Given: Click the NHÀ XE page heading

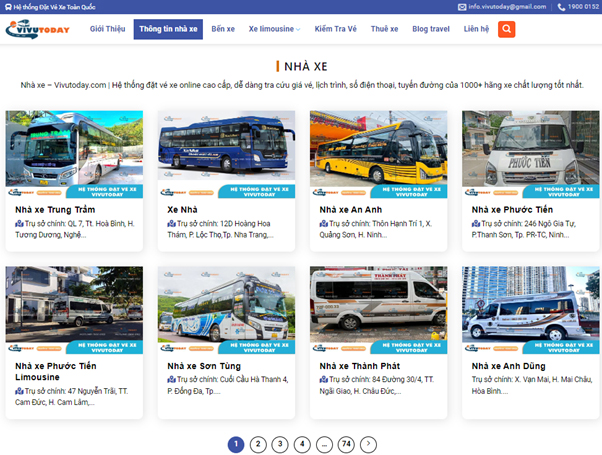Looking at the screenshot, I should coord(306,66).
